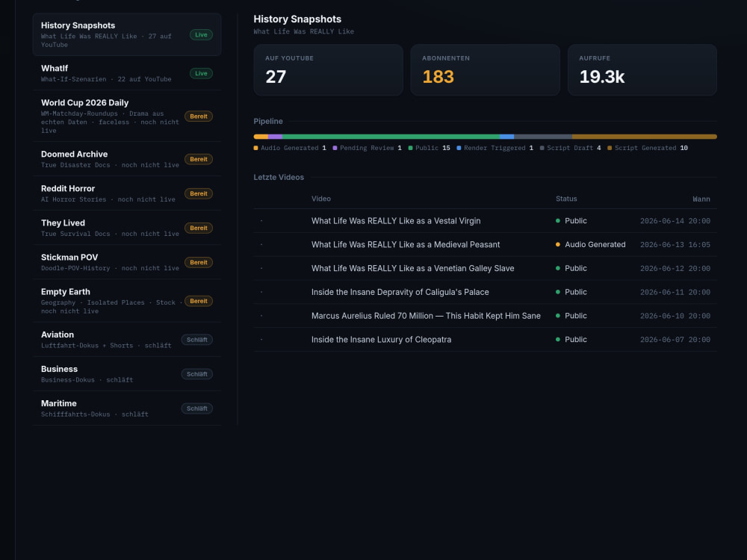The width and height of the screenshot is (747, 560).
Task: Click the date 2026-06-14 20:00
Action: click(675, 221)
